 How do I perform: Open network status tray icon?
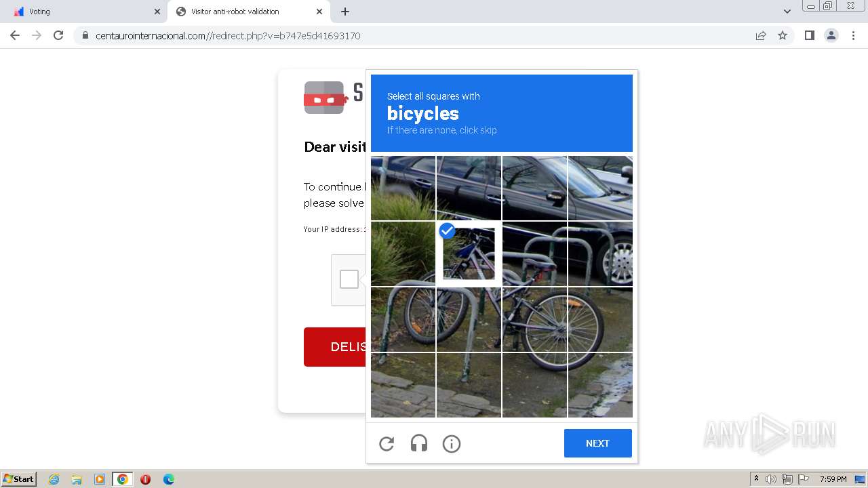tap(787, 479)
